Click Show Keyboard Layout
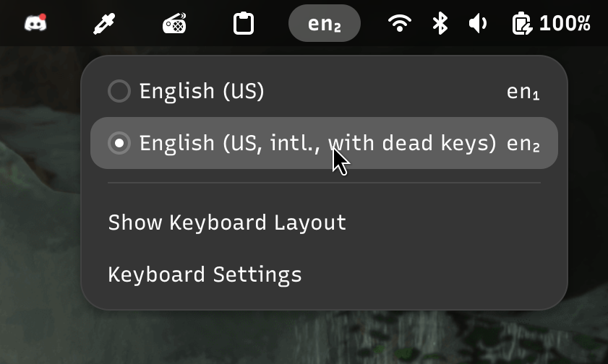608x364 pixels. pyautogui.click(x=227, y=222)
